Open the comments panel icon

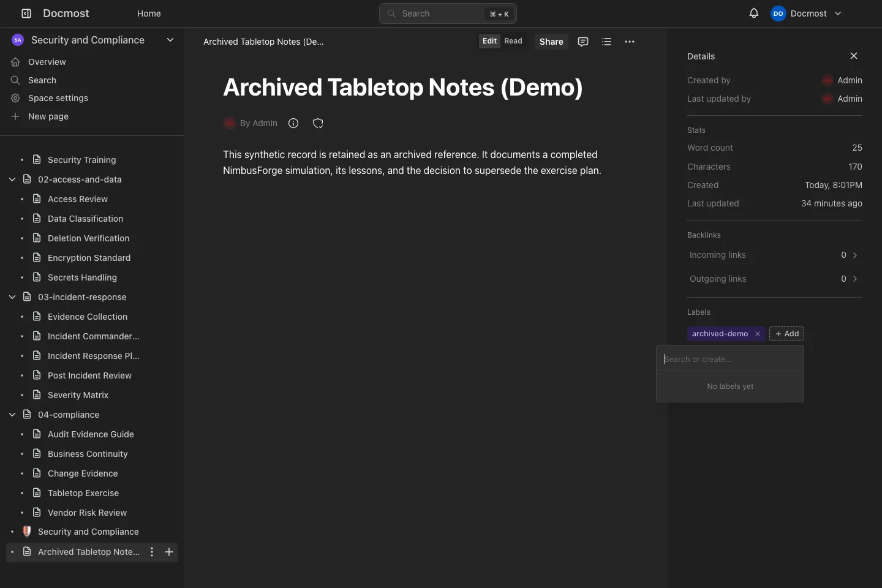[583, 42]
